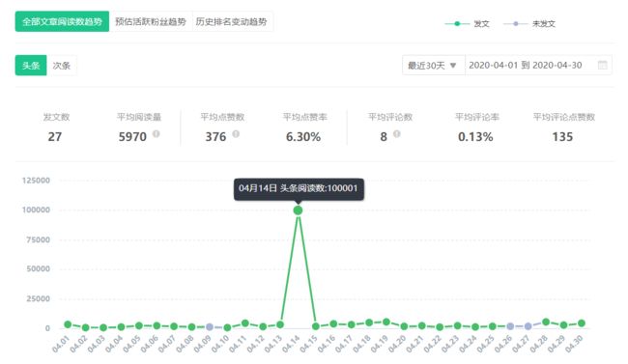Click the date range field 2020-04-01 到 2020-04-30
Viewport: 628px width, 364px height.
pos(538,66)
